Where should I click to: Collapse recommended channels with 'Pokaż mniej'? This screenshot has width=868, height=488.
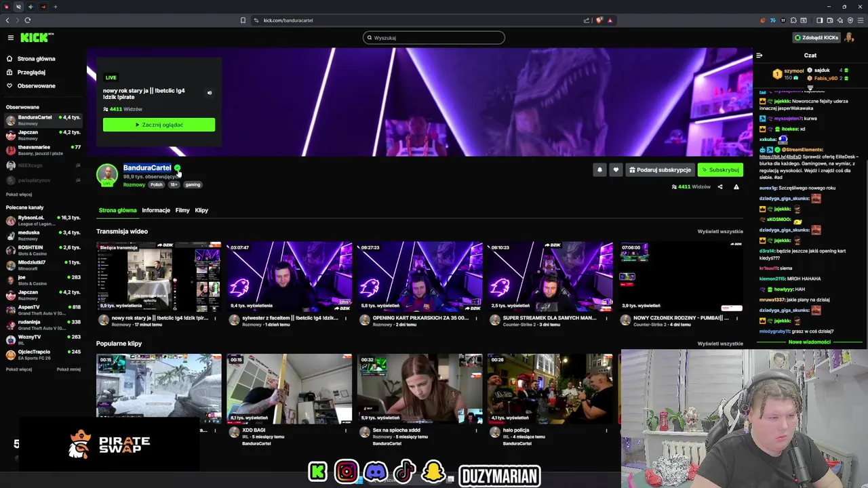pos(68,369)
